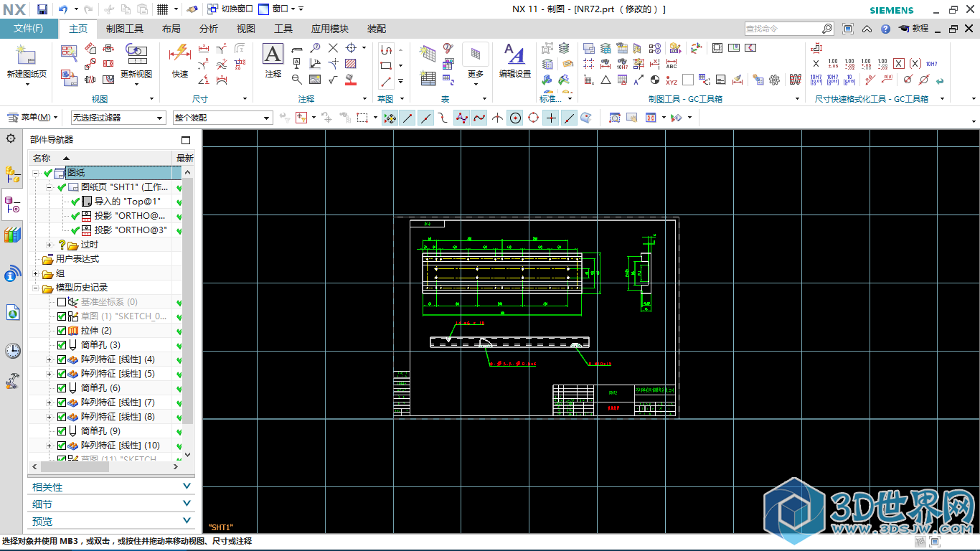Open the Entire Assembly (整个装配) scope dropdown
Image resolution: width=980 pixels, height=551 pixels.
[222, 118]
